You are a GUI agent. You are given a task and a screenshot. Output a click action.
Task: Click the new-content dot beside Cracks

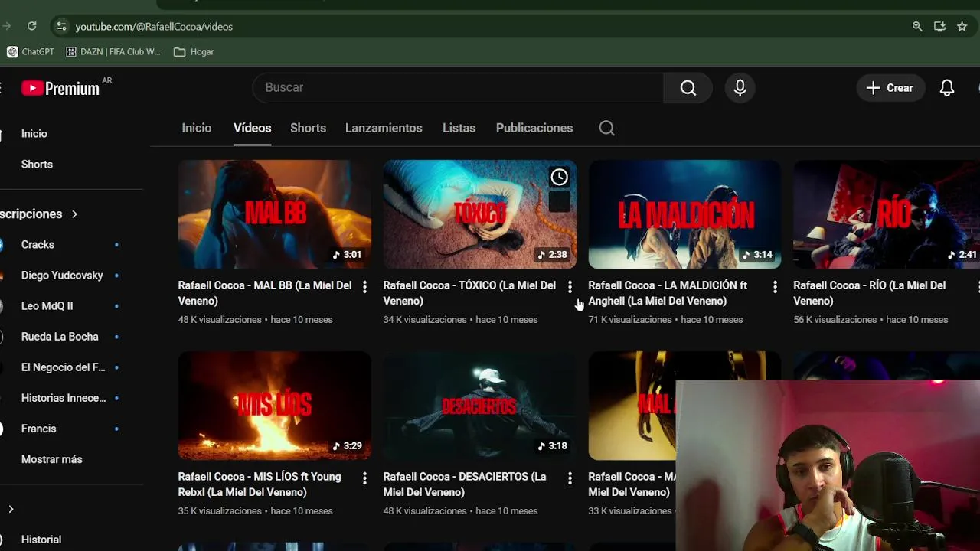(x=116, y=245)
